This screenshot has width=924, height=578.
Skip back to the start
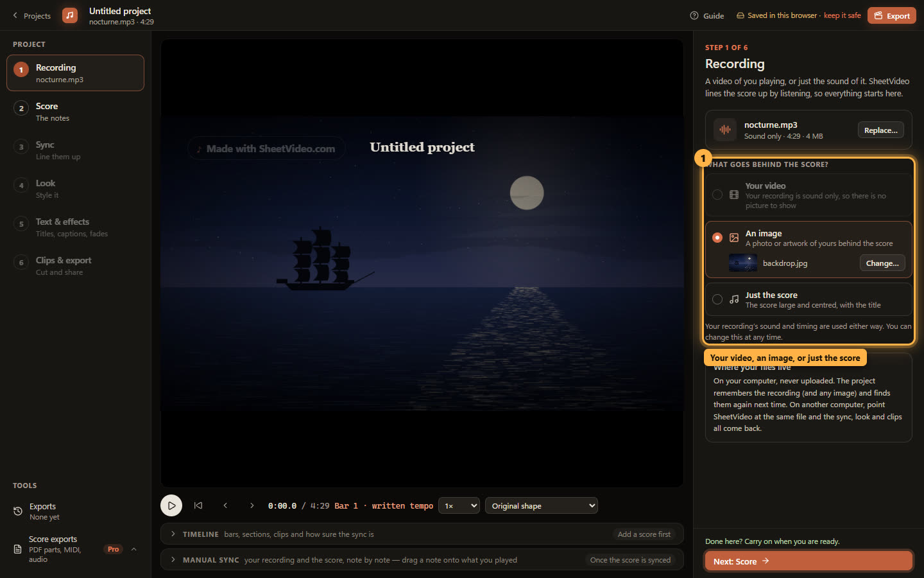coord(198,505)
